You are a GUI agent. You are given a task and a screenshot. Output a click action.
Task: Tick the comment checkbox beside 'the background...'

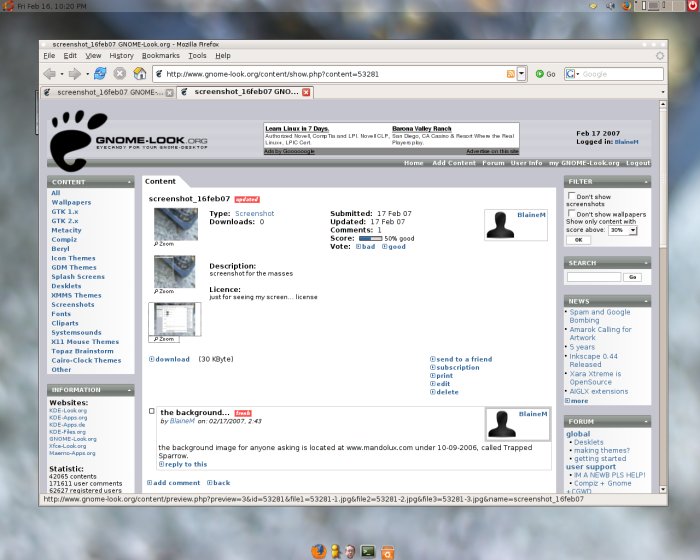pos(152,411)
